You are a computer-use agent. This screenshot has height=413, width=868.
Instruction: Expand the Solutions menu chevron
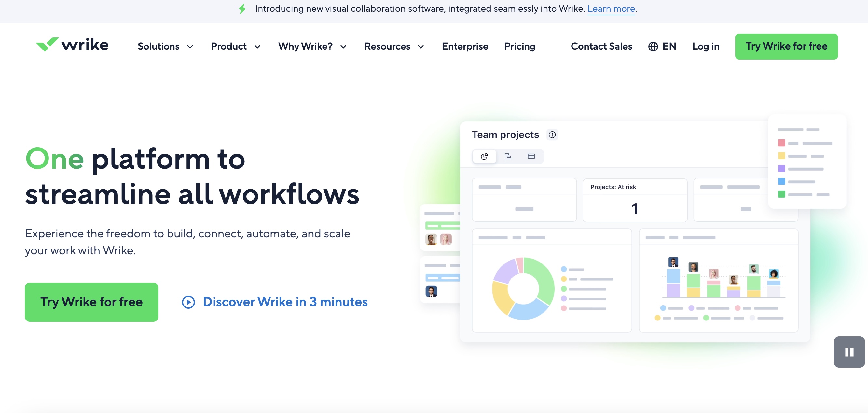pyautogui.click(x=190, y=47)
